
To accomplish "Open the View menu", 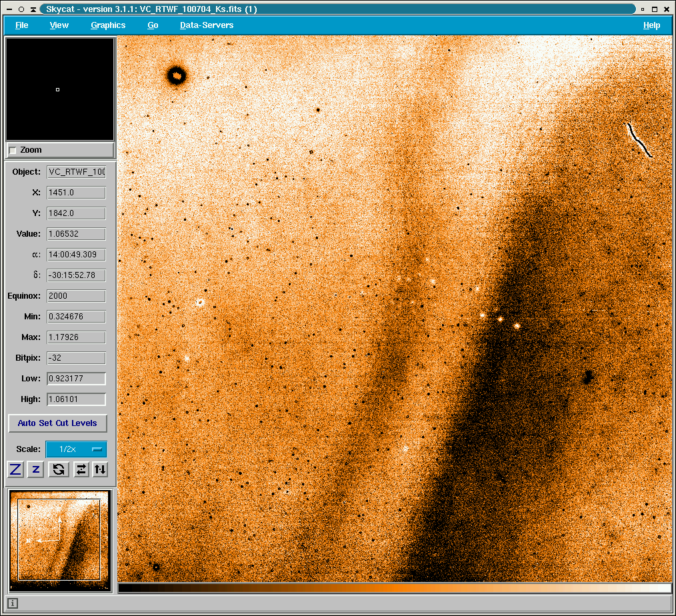I will tap(59, 25).
